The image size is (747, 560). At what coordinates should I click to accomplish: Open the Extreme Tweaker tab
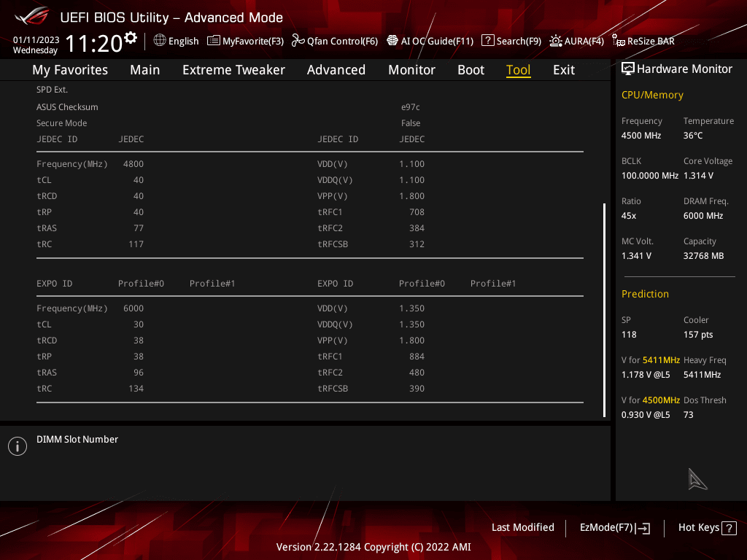[x=233, y=69]
